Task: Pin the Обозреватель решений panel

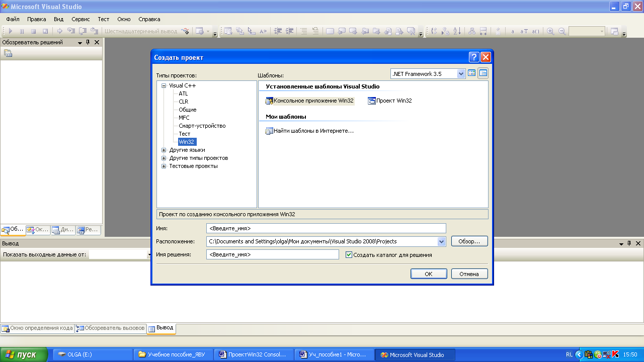Action: [x=88, y=43]
